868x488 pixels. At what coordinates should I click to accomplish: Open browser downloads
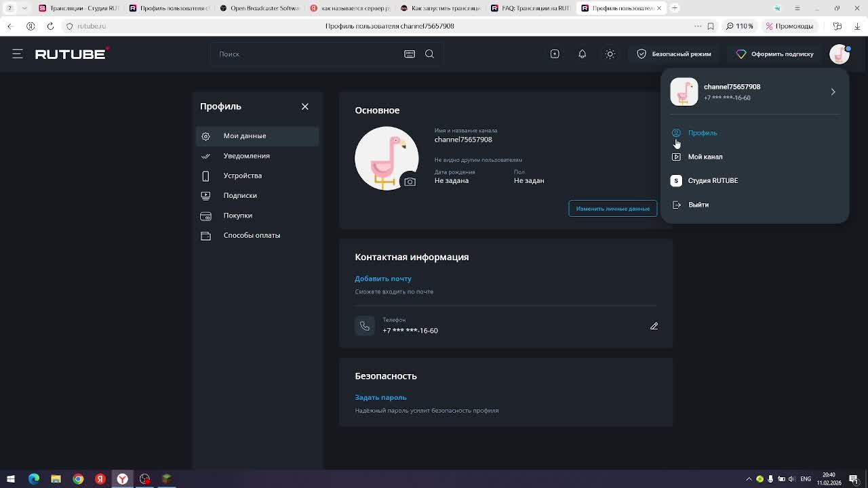pyautogui.click(x=857, y=26)
